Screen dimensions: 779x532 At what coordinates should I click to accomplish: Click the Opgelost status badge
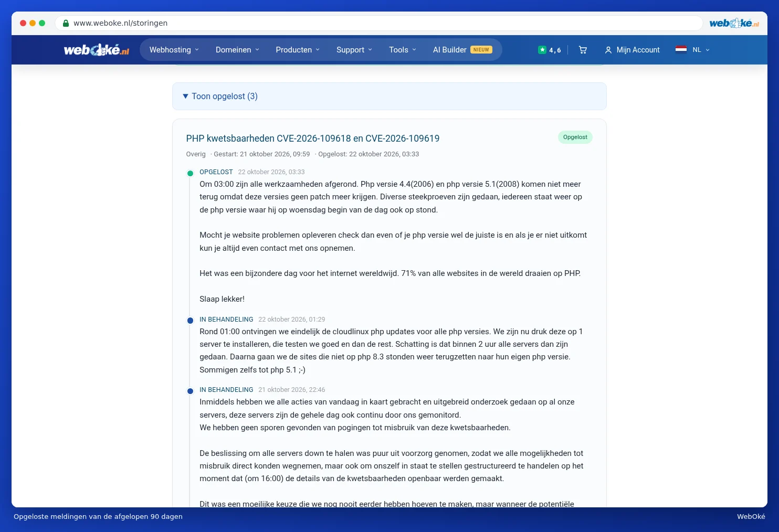click(x=575, y=137)
